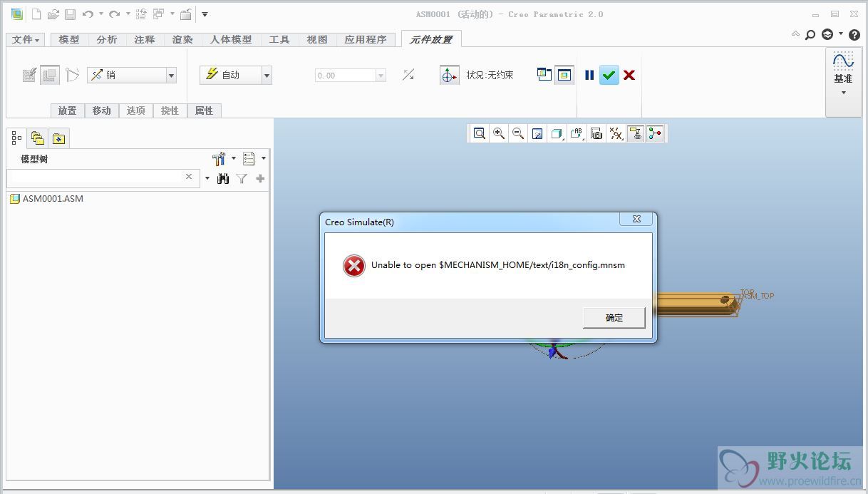Customize quick access toolbar arrow

tap(205, 14)
